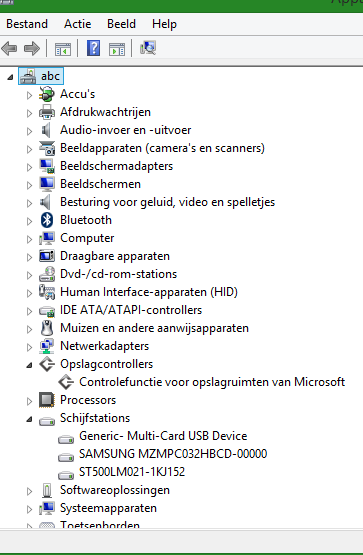Select Generic- Multi-Card USB Device
Image resolution: width=363 pixels, height=555 pixels.
click(x=163, y=436)
